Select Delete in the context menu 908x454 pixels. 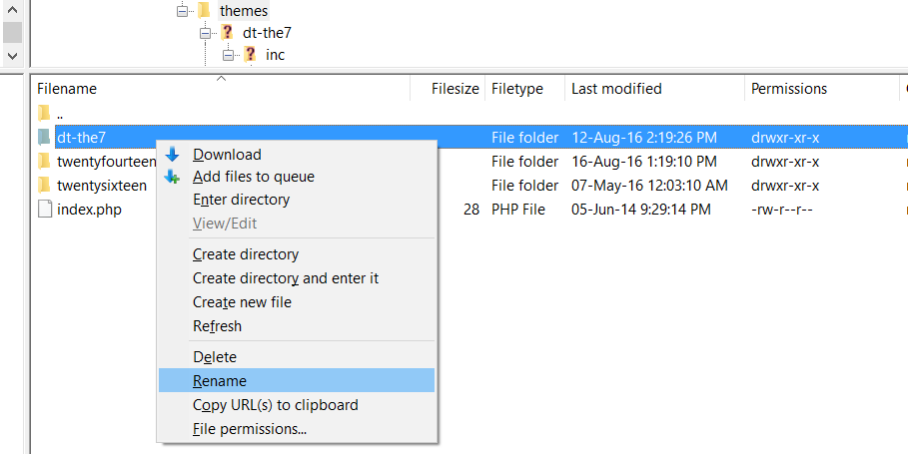(215, 357)
